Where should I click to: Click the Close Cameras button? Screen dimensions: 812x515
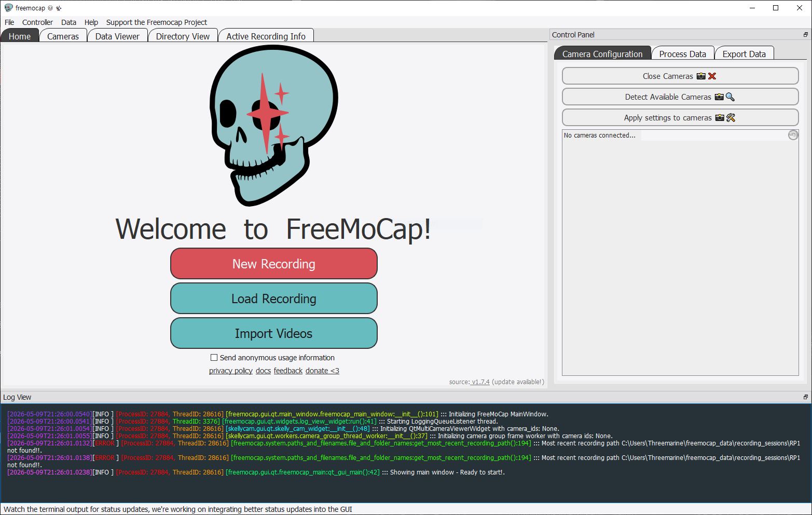click(x=680, y=76)
